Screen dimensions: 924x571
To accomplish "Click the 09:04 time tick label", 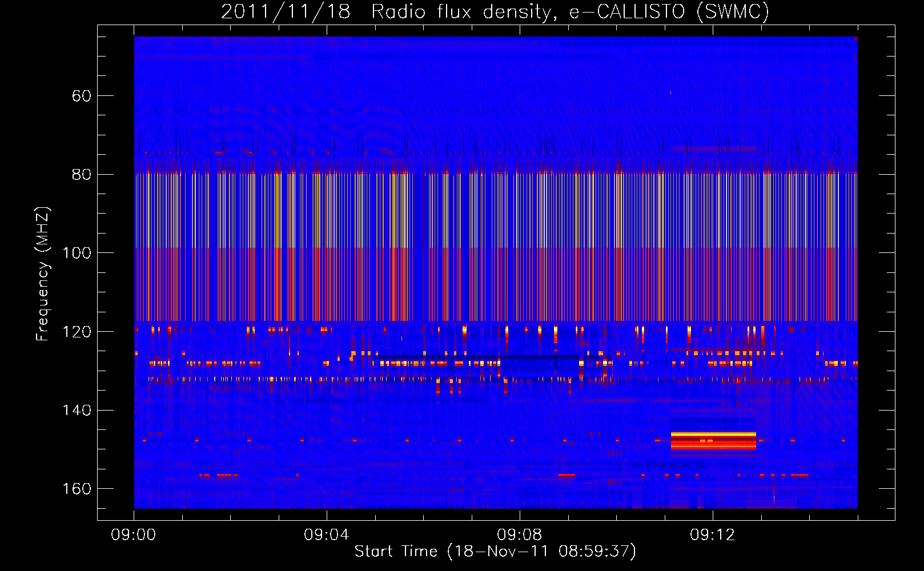I will point(327,535).
